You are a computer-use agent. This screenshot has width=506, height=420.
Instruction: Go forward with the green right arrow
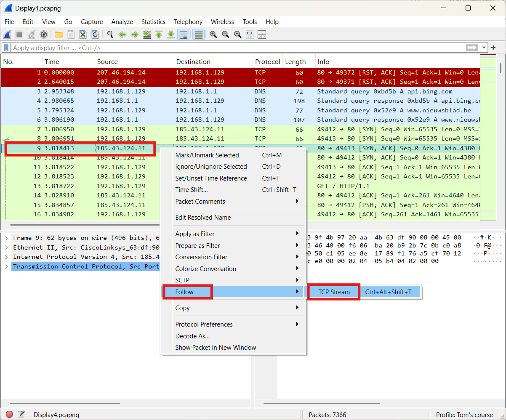coord(135,35)
